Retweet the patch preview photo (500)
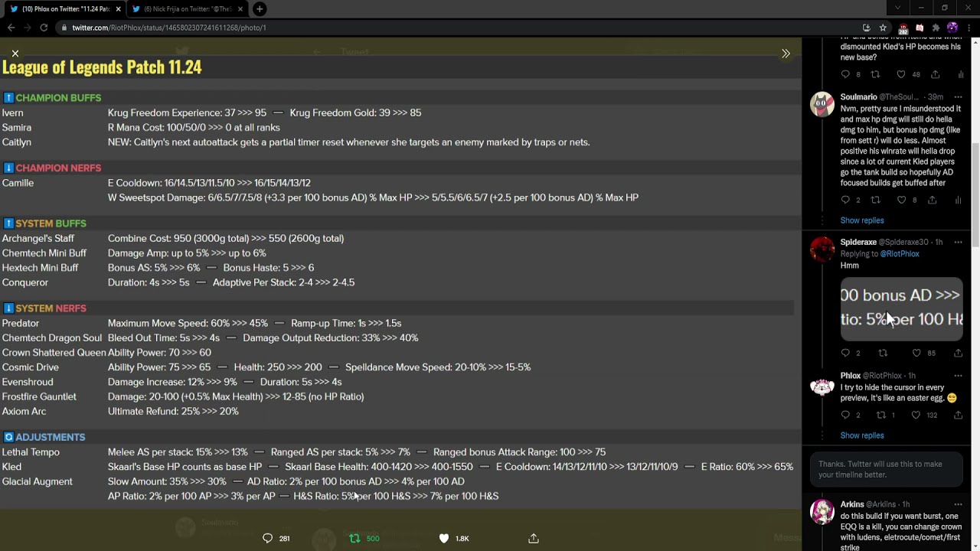 coord(354,538)
